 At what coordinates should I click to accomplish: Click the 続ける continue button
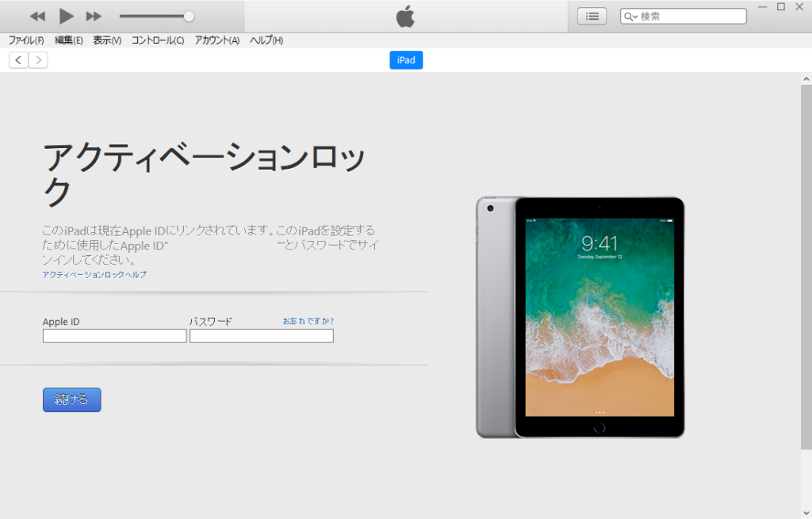pyautogui.click(x=72, y=399)
